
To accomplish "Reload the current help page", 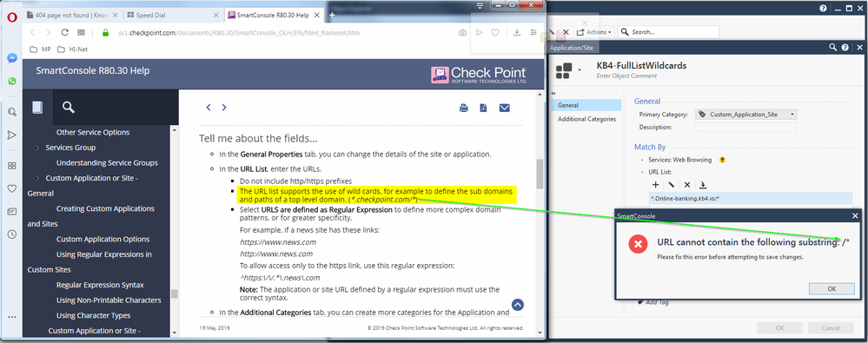I will (65, 33).
